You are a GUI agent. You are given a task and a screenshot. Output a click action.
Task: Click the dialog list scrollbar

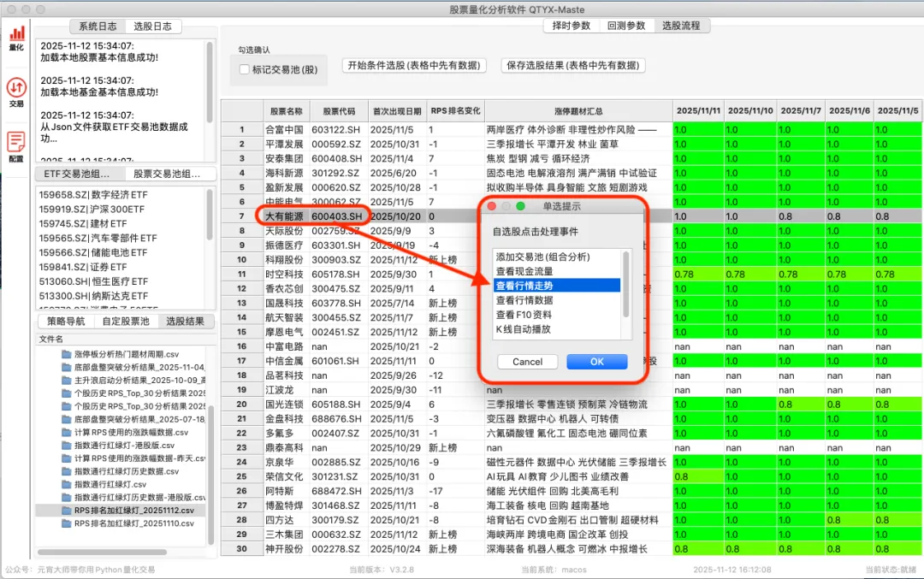[x=625, y=285]
